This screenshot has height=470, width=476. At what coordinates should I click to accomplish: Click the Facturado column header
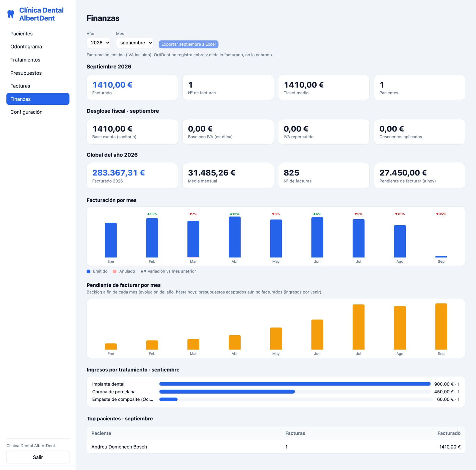[449, 433]
